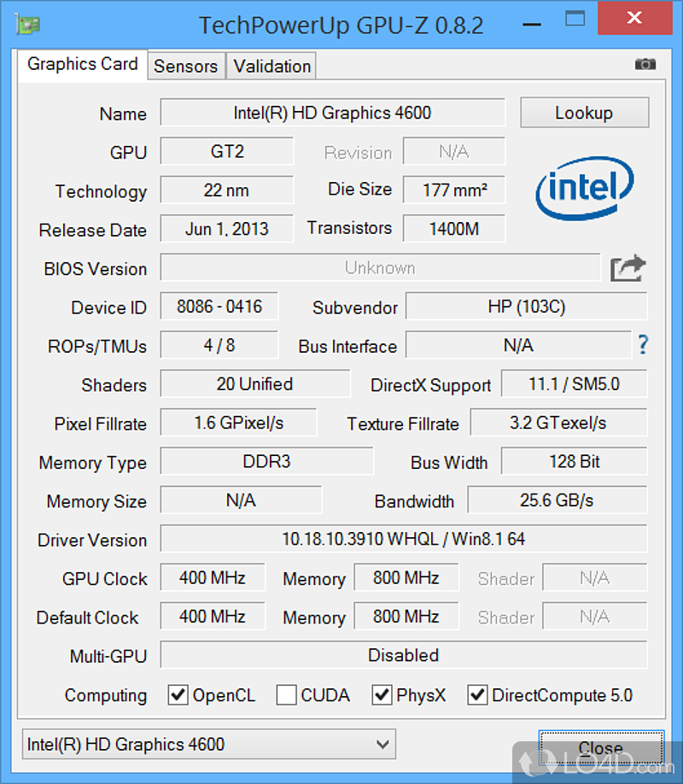Close window using title bar X
683x784 pixels.
pyautogui.click(x=633, y=17)
